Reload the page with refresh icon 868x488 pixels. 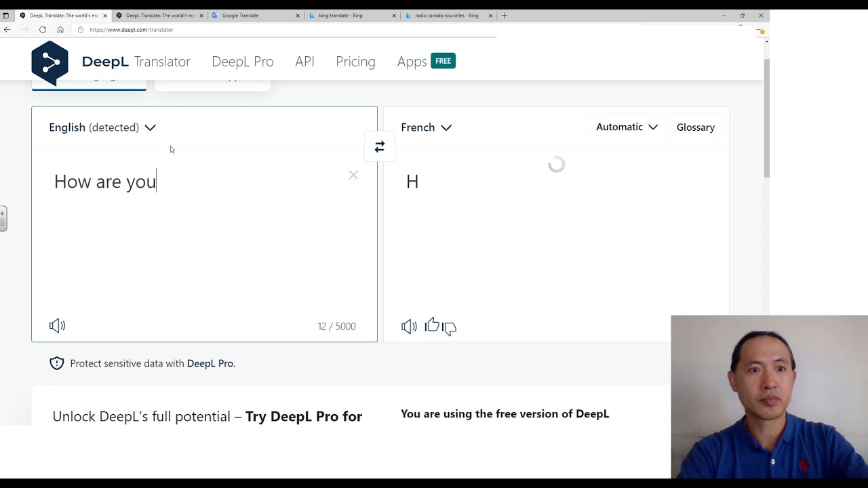pyautogui.click(x=43, y=29)
